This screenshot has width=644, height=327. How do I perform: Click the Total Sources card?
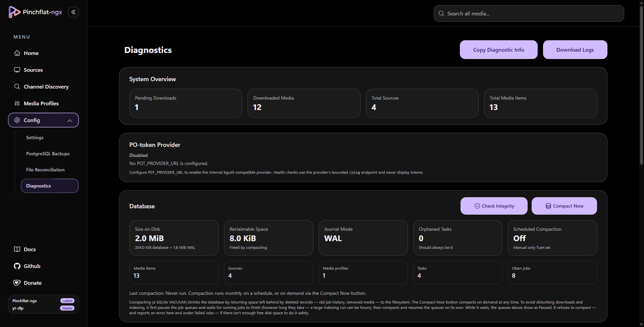tap(422, 103)
